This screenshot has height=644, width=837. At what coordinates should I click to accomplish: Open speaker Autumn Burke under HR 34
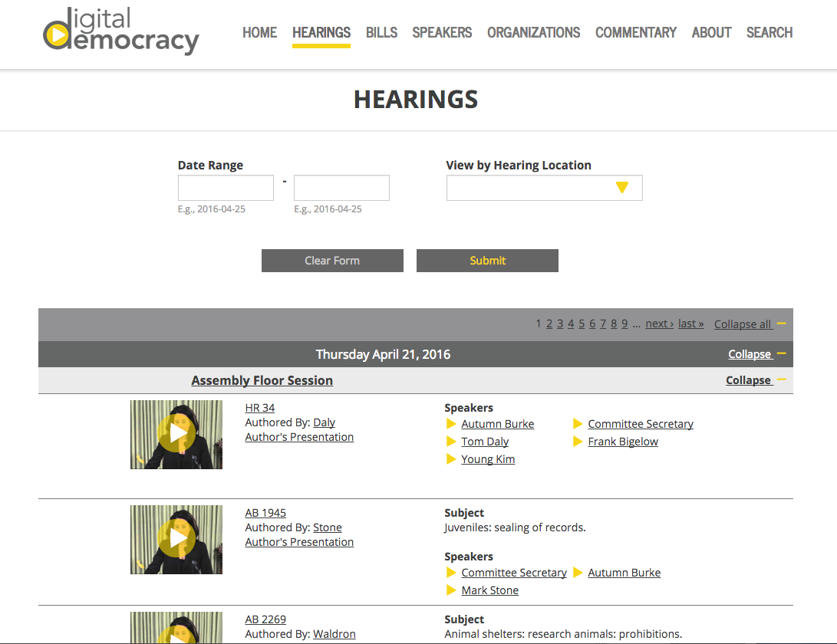pyautogui.click(x=497, y=424)
